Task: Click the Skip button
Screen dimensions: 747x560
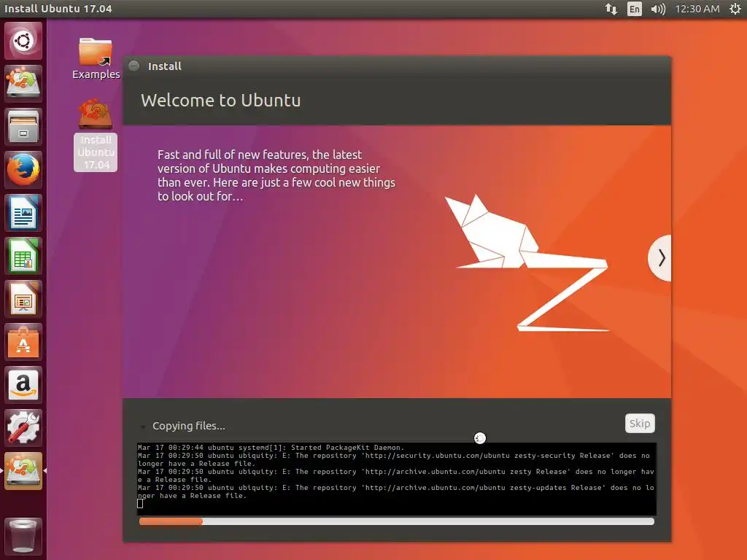Action: point(639,424)
